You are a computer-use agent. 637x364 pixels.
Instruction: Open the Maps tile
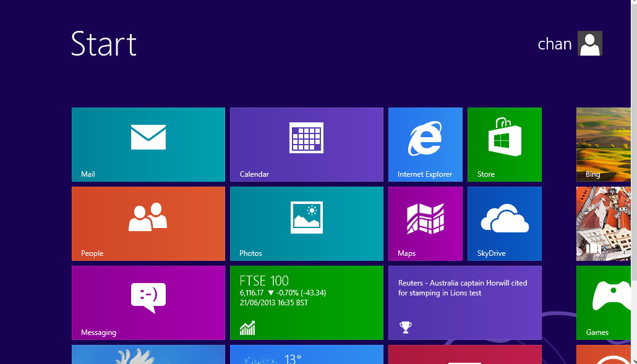(425, 224)
